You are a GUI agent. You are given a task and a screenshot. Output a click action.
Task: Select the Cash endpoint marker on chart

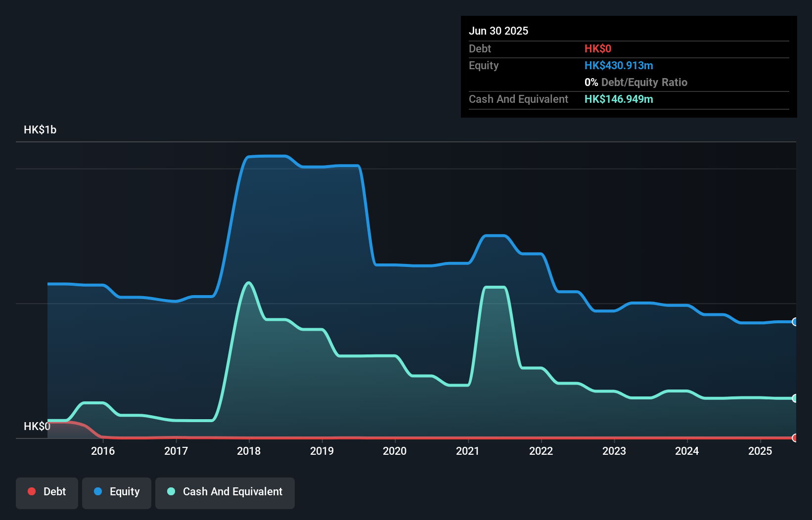click(x=795, y=398)
